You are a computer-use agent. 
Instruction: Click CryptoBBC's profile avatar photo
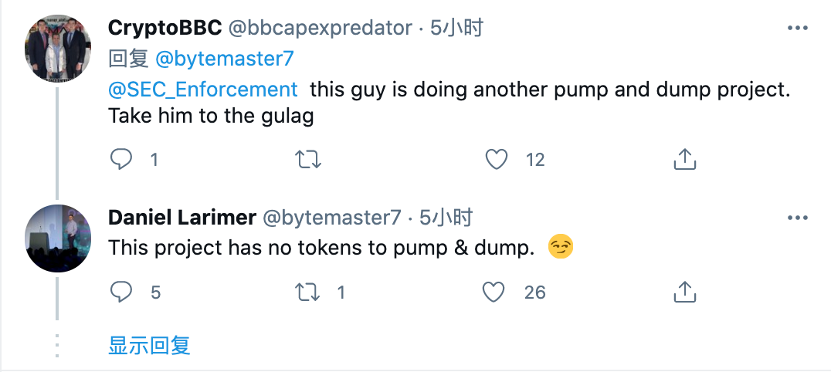58,49
